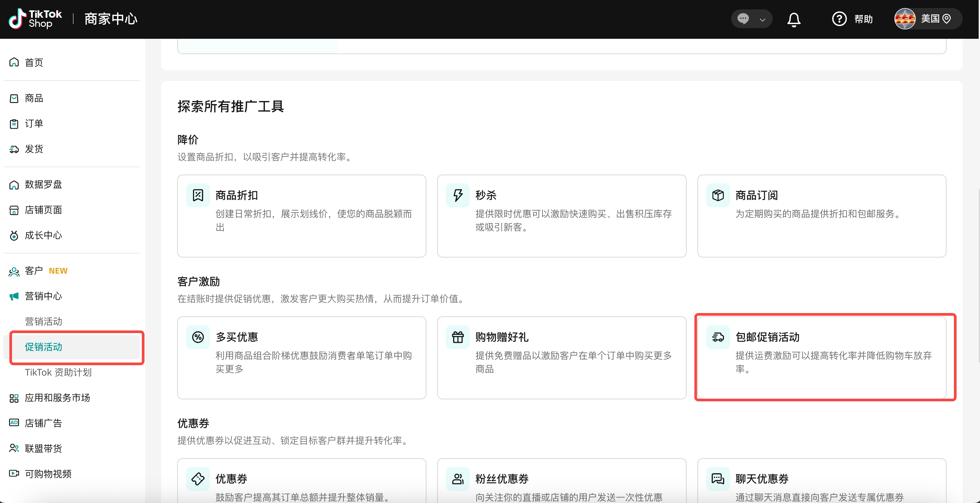Click the 优惠券 ticket icon
The image size is (980, 503).
coord(198,479)
